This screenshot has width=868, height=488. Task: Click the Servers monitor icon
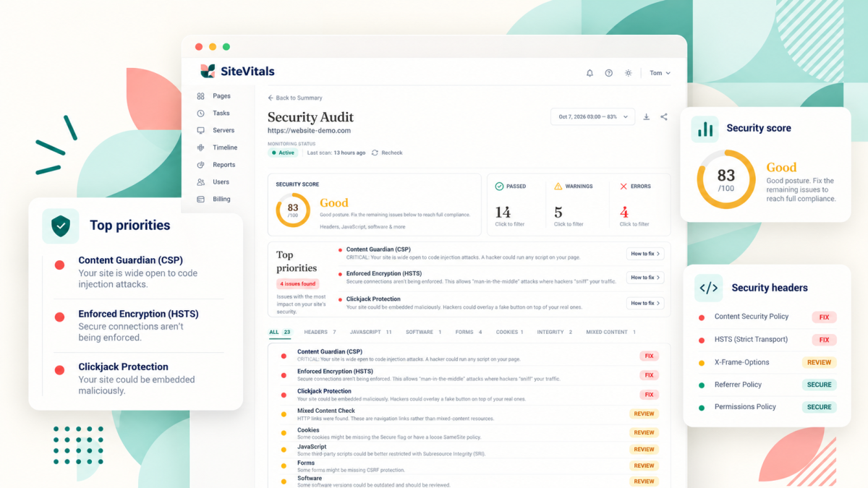pos(200,130)
